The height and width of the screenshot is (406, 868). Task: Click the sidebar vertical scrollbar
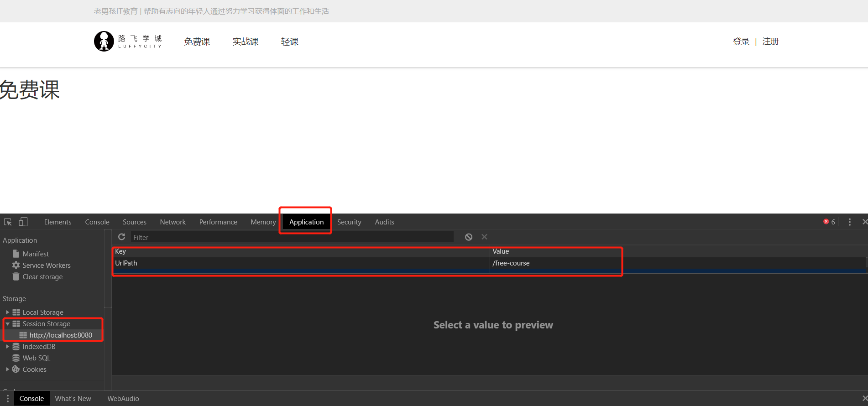tap(108, 269)
